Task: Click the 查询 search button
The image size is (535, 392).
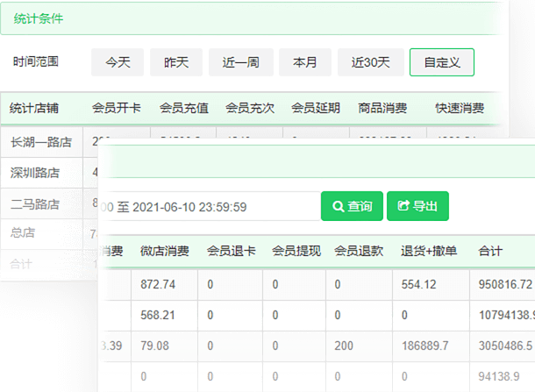Action: pyautogui.click(x=351, y=206)
